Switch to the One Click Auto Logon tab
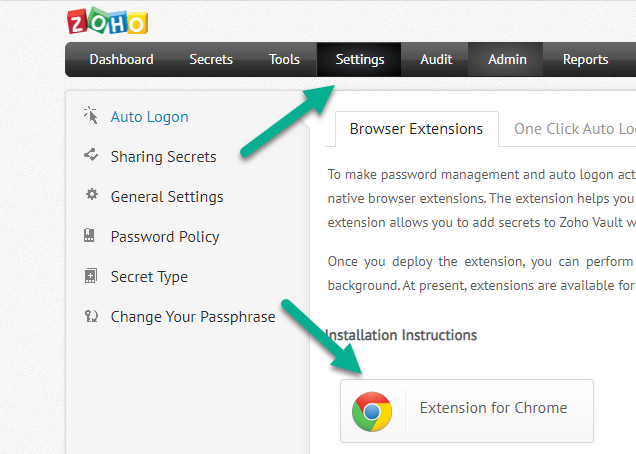 click(574, 129)
